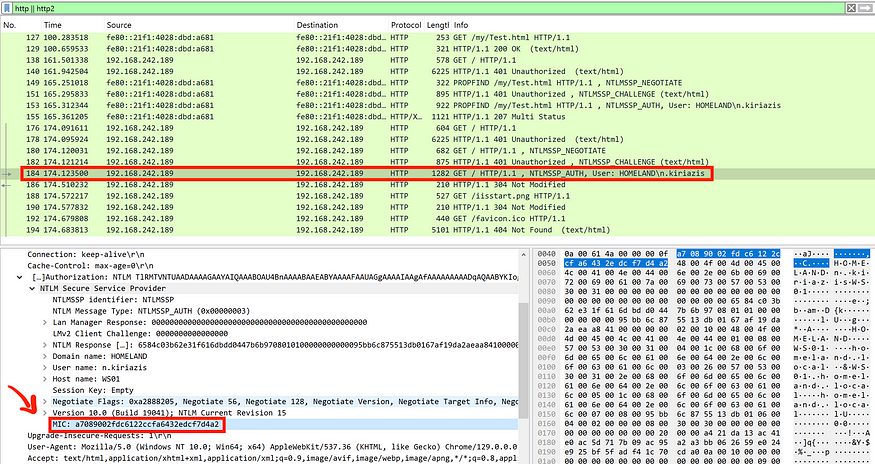Select packet 151 NTLMSSP_CHALLENGE response
Viewport: 875px width, 464px height.
click(x=438, y=94)
